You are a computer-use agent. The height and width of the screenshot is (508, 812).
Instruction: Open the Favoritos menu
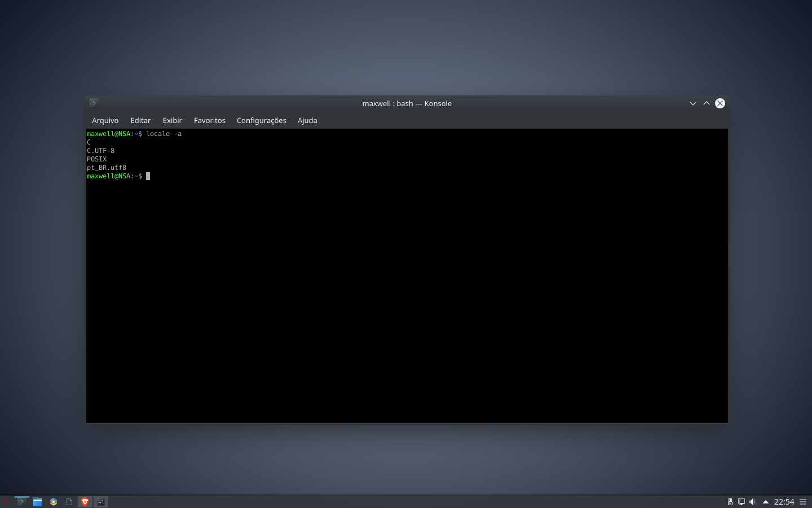(x=209, y=120)
